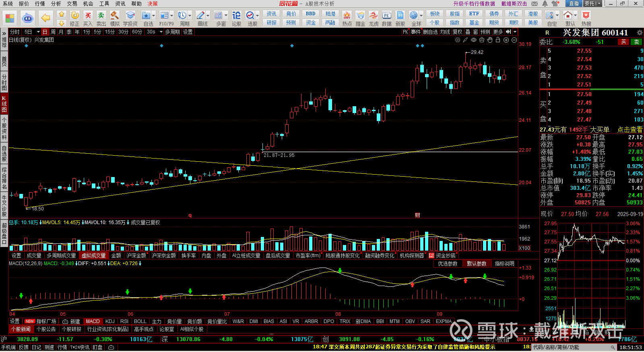Toggle the 事件 events display
The height and width of the screenshot is (352, 644).
pos(416,32)
